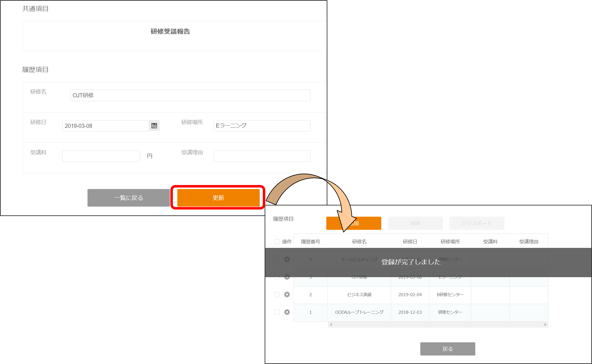
Task: Click the table's horizontal scrollbar track
Action: tap(438, 325)
